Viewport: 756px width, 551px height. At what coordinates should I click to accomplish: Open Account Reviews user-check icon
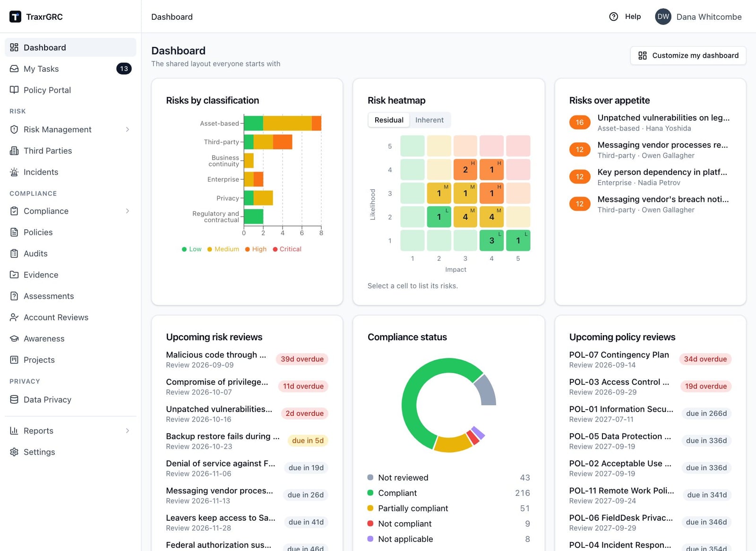coord(14,317)
